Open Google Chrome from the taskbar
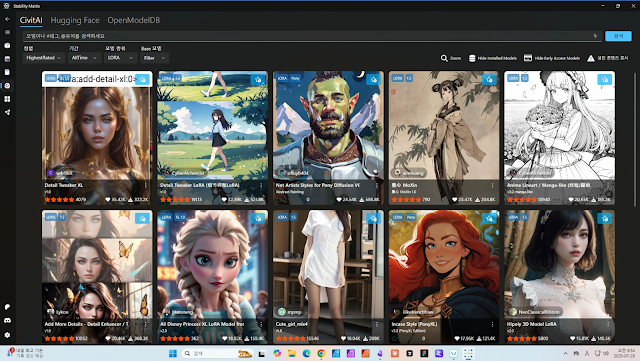Image resolution: width=640 pixels, height=361 pixels. (x=321, y=353)
